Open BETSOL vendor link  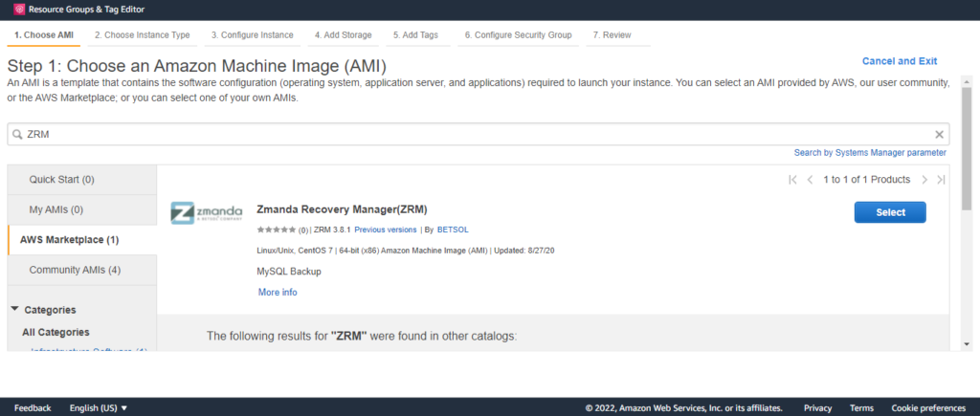coord(453,230)
